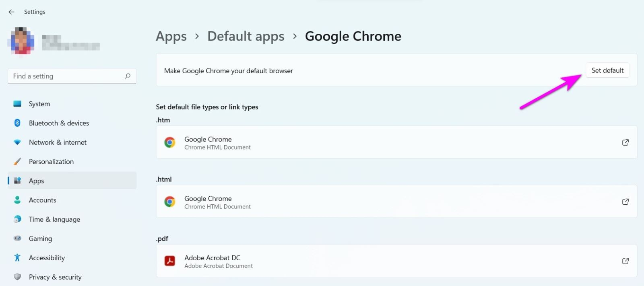
Task: Click the Accessibility figure icon
Action: point(17,258)
